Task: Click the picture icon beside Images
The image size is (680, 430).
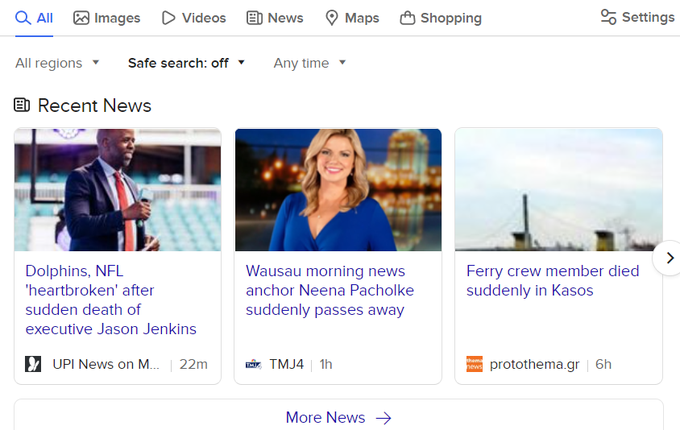Action: (x=81, y=18)
